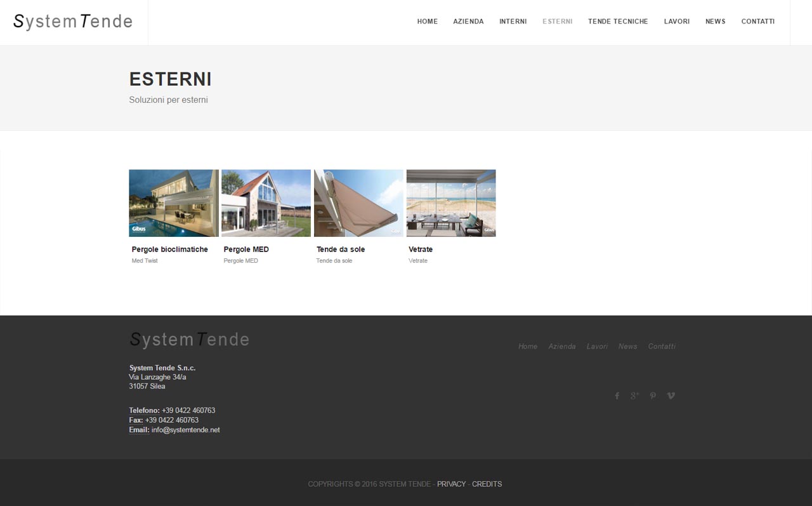Click the SystemTende logo in header

(73, 22)
